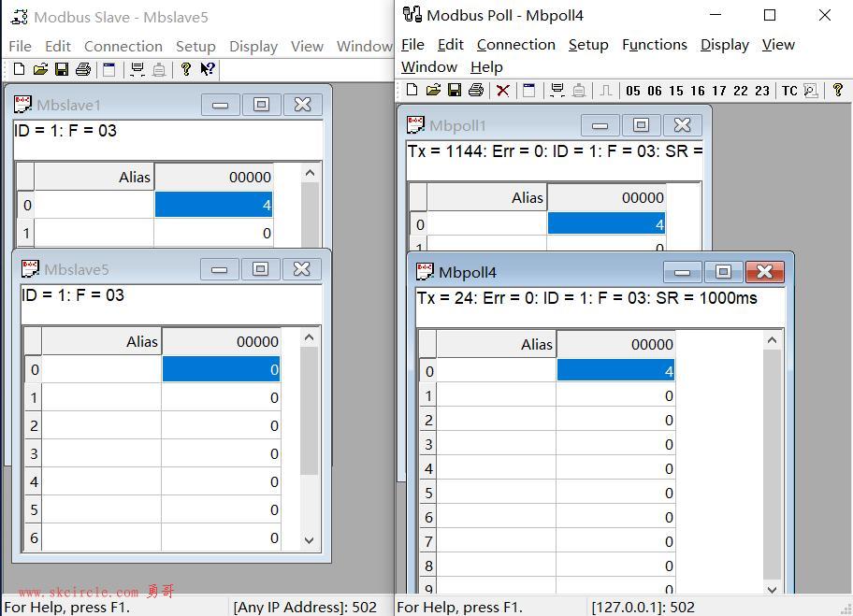Screen dimensions: 853x616
Task: Click scroll up arrow in Mbslave1 grid
Action: pyautogui.click(x=311, y=174)
